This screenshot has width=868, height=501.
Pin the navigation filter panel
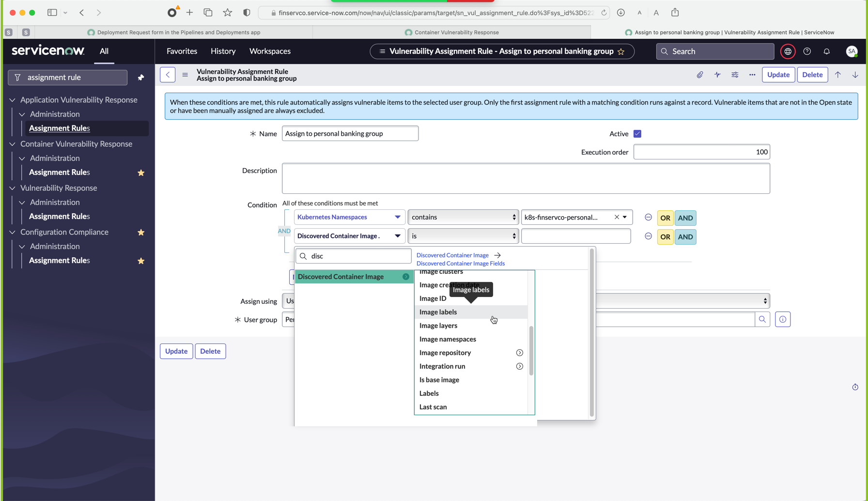(141, 78)
